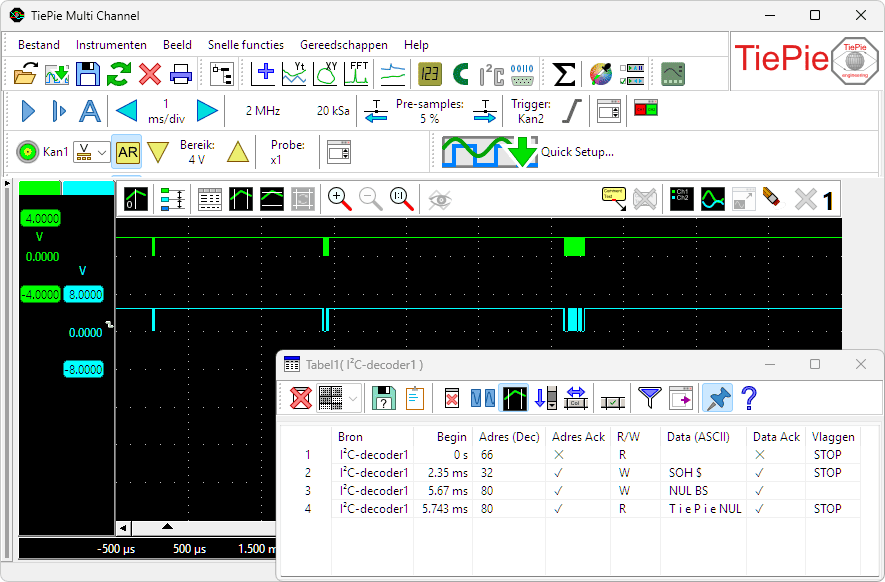
Task: Toggle auto column width icon in Tabel1
Action: click(576, 399)
